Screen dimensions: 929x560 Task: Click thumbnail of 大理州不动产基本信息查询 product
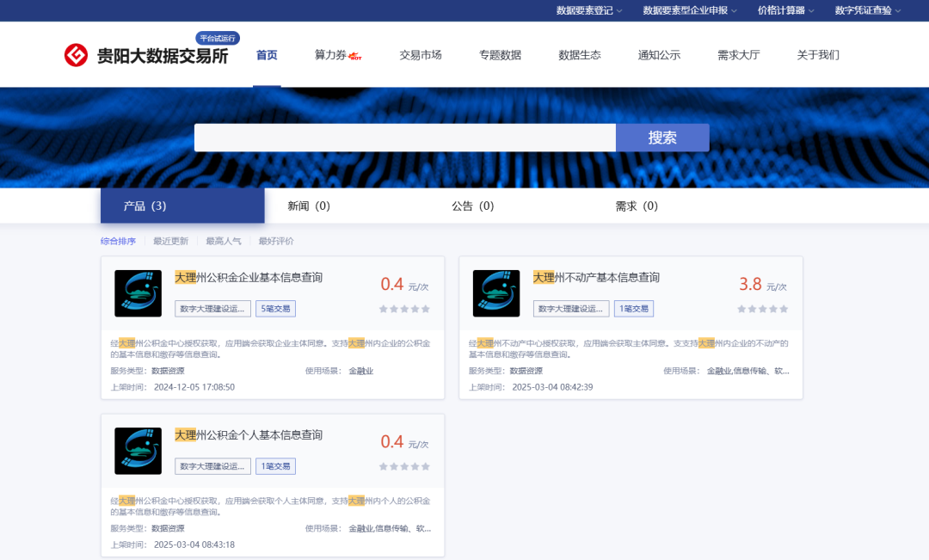(x=496, y=293)
